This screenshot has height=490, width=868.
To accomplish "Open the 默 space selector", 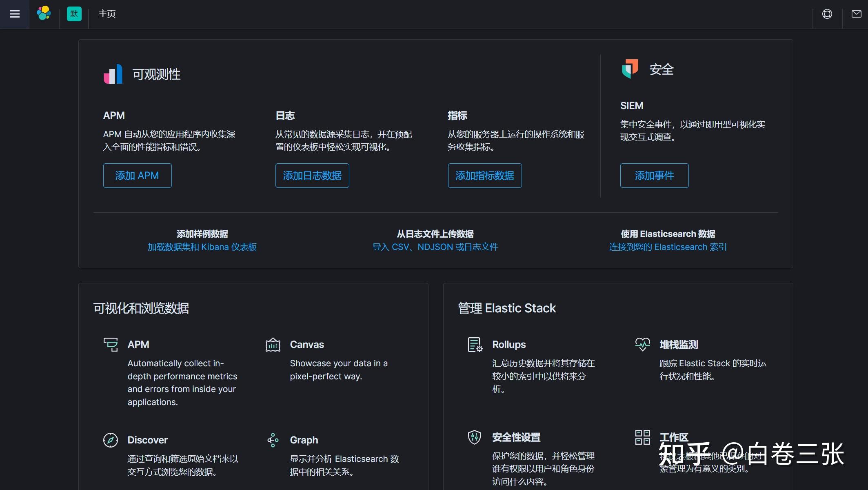I will pos(74,13).
